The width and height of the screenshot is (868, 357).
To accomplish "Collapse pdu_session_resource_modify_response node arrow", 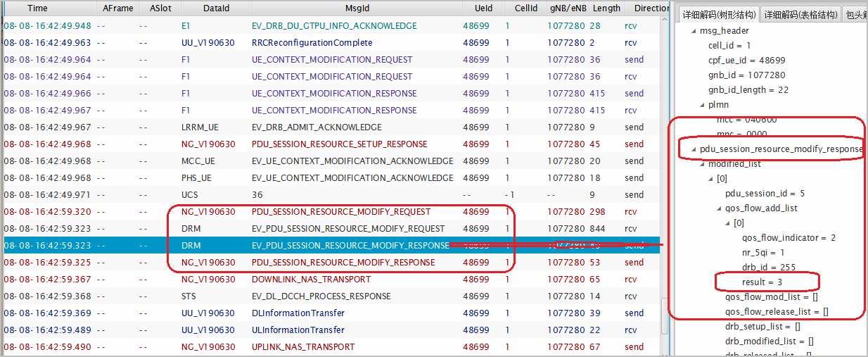I will (x=694, y=149).
